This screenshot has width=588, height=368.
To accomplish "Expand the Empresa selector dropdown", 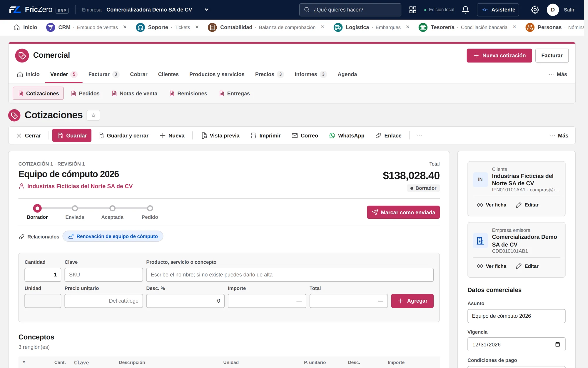I will pyautogui.click(x=207, y=10).
